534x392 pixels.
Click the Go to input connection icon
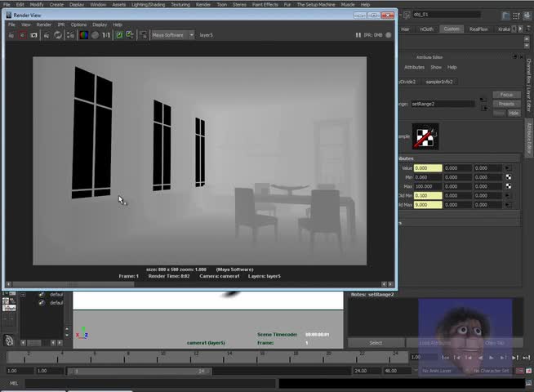pyautogui.click(x=483, y=100)
